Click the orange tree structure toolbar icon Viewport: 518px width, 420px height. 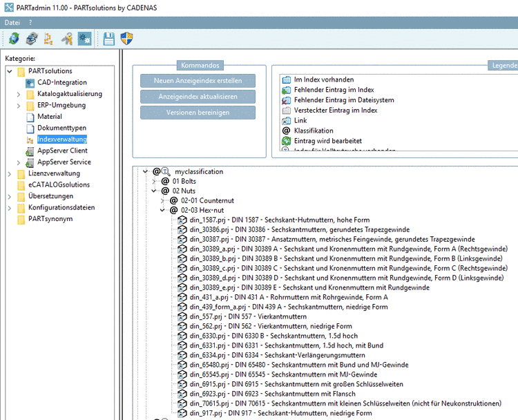click(x=48, y=39)
